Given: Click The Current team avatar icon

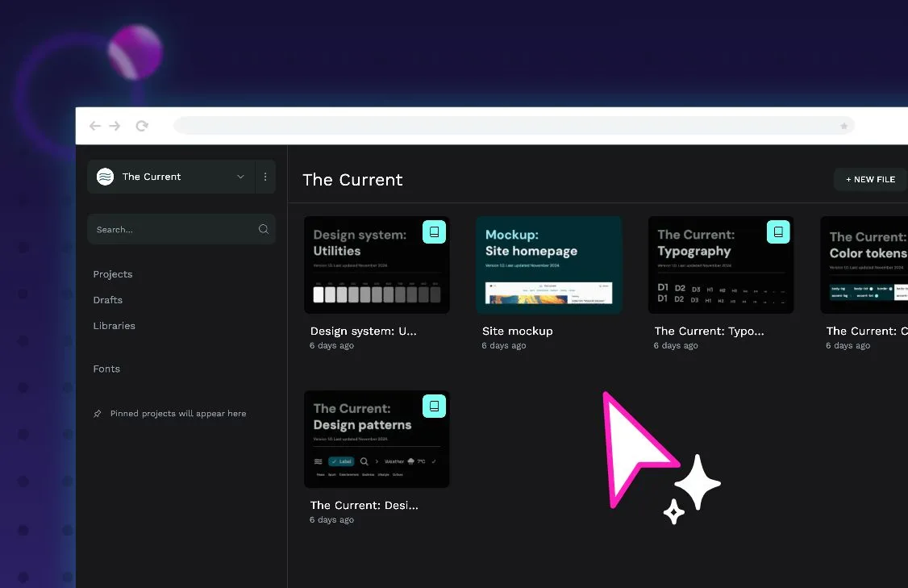Looking at the screenshot, I should pos(105,176).
